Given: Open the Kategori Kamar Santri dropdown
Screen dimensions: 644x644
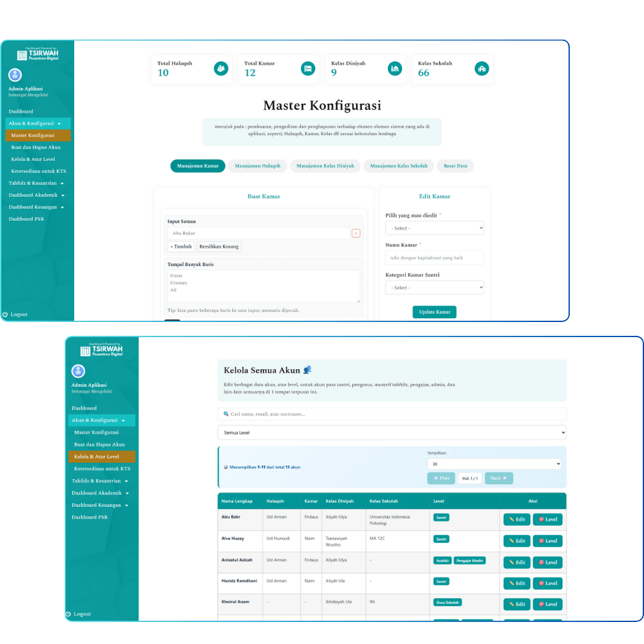Looking at the screenshot, I should [x=435, y=287].
